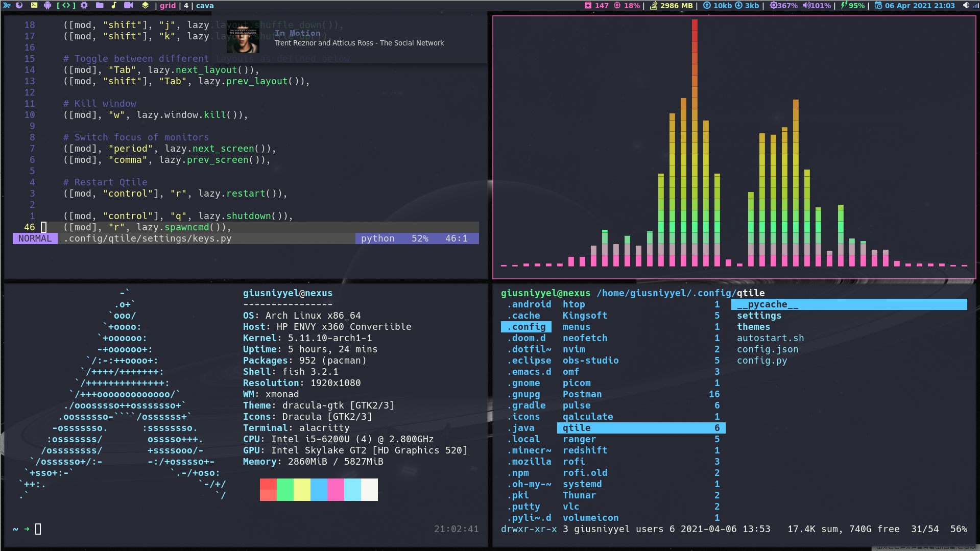Click the pink color block in neofetch
Screen dimensions: 980x551
(x=336, y=490)
